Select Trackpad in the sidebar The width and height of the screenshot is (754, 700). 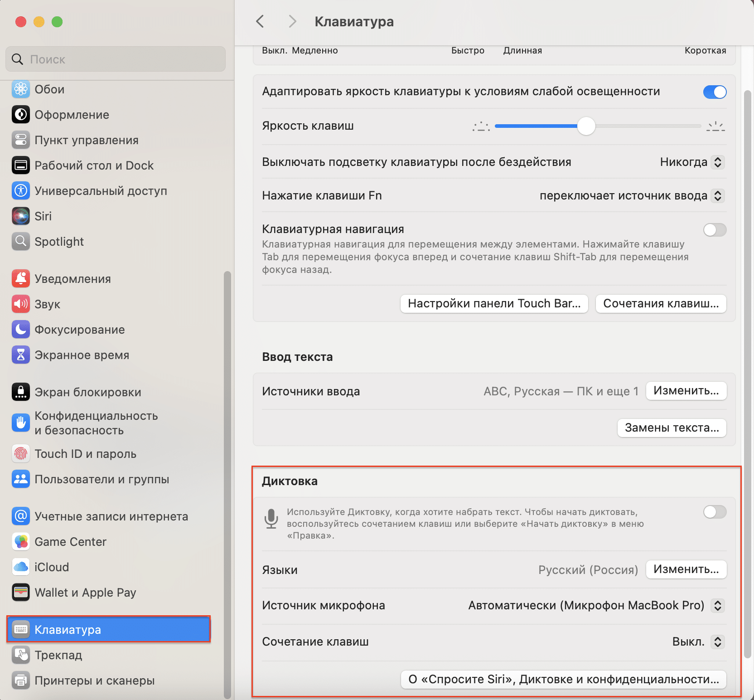pyautogui.click(x=58, y=655)
